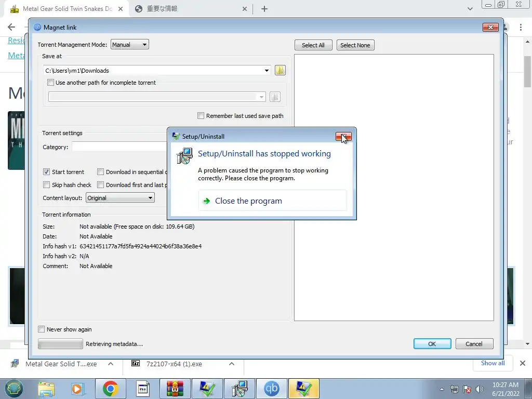Click Close the program
The width and height of the screenshot is (532, 399).
click(x=272, y=201)
